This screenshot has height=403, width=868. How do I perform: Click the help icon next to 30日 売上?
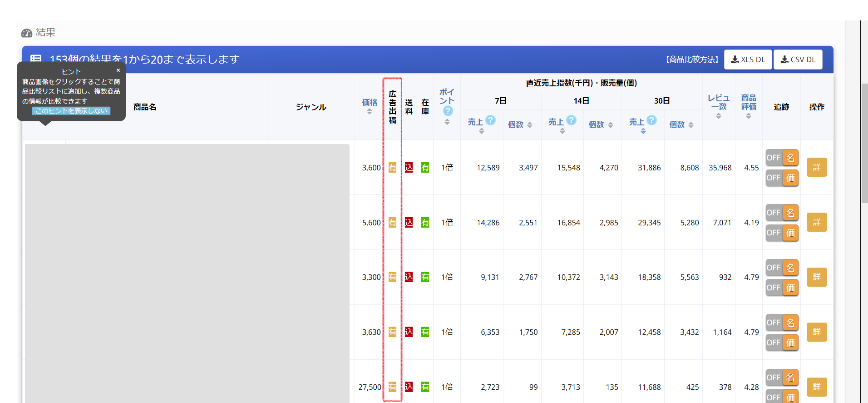(651, 120)
